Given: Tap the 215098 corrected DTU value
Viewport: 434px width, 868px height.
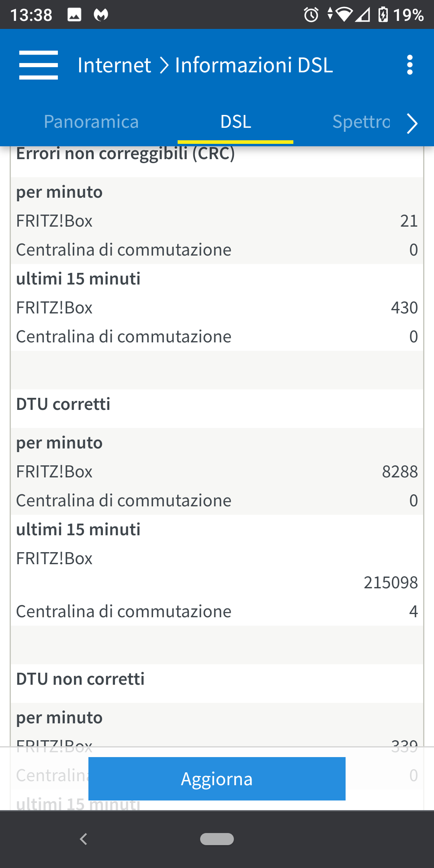Looking at the screenshot, I should point(391,583).
